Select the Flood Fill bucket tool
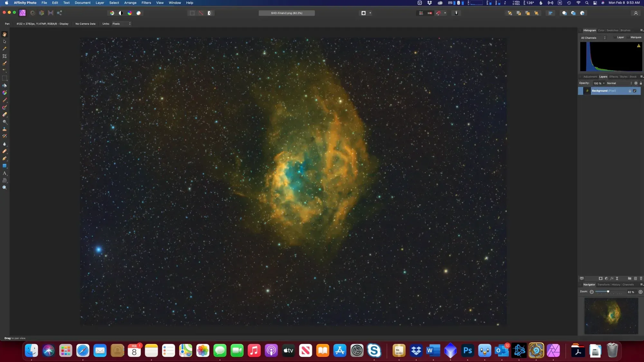The width and height of the screenshot is (644, 362). [5, 86]
